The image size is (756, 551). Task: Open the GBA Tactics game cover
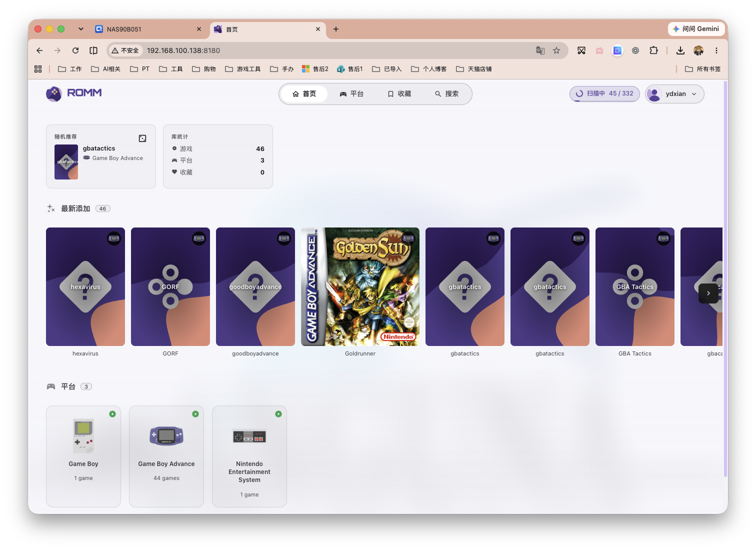tap(635, 286)
